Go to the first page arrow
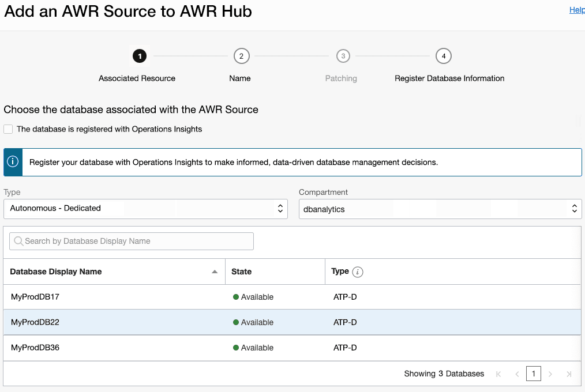This screenshot has height=392, width=585. pyautogui.click(x=498, y=374)
